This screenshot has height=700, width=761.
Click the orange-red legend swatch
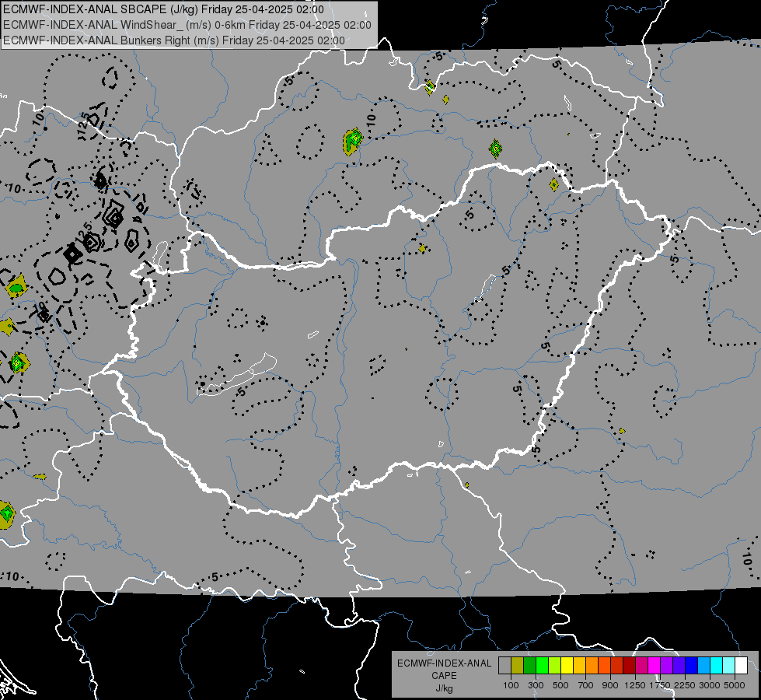(604, 666)
